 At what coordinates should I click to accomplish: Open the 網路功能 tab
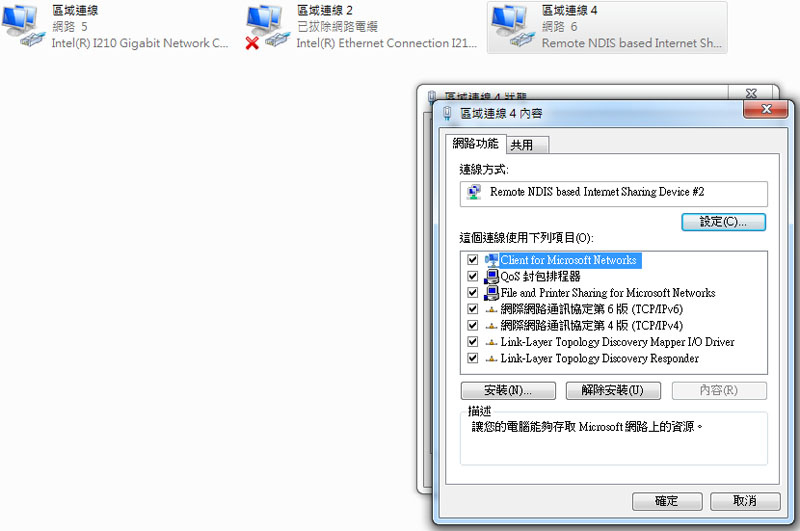click(476, 144)
